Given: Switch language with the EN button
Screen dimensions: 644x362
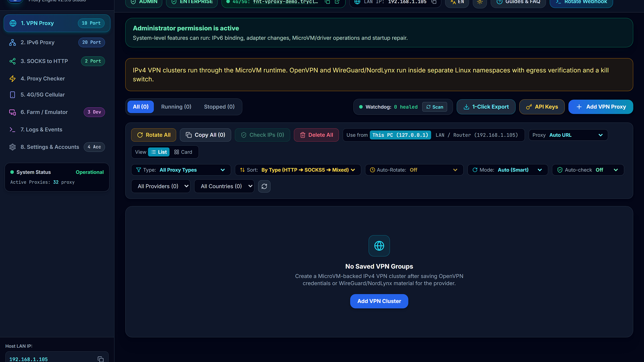Looking at the screenshot, I should (457, 2).
